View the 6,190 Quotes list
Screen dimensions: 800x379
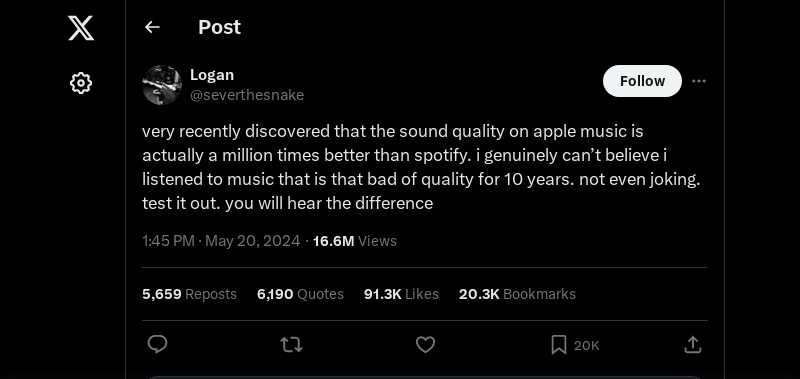301,294
